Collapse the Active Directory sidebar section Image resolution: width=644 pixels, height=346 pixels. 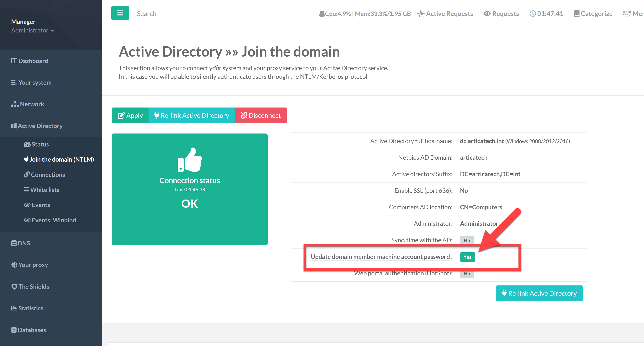coord(40,126)
